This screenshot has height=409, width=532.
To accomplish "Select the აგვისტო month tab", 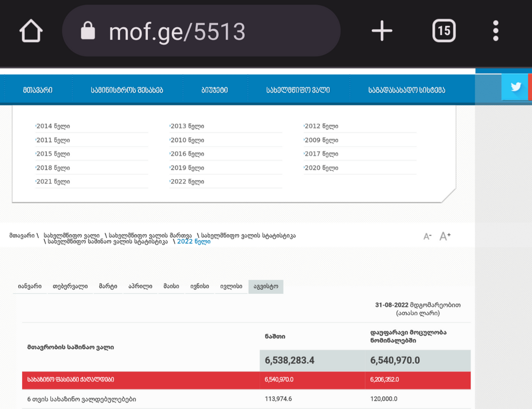I will 265,286.
